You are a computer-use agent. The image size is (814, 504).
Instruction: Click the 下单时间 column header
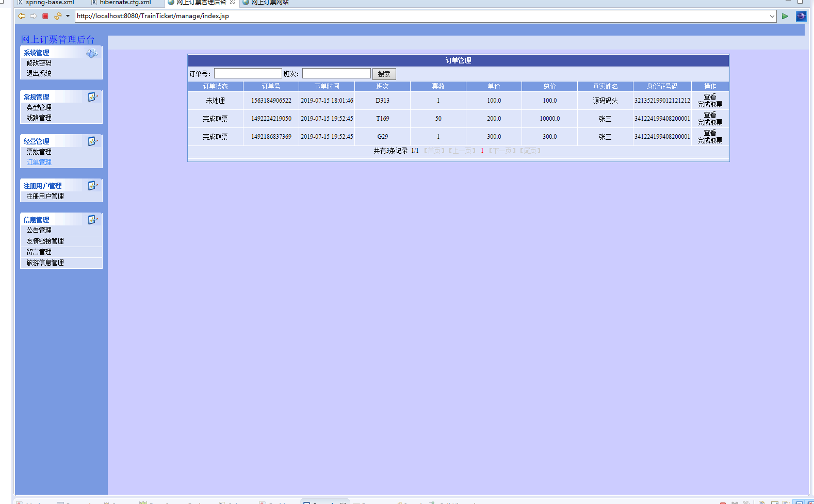tap(327, 86)
